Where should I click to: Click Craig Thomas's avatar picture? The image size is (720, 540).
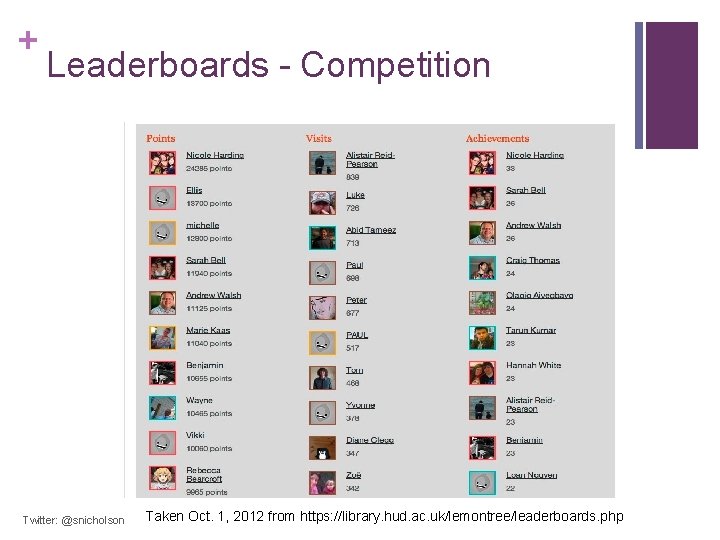(482, 267)
